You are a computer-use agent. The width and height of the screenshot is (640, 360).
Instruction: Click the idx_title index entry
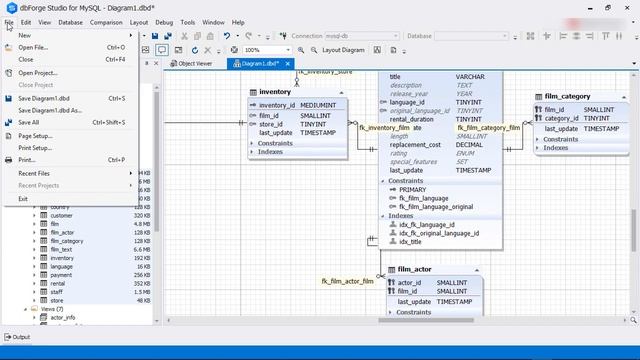[x=410, y=242]
